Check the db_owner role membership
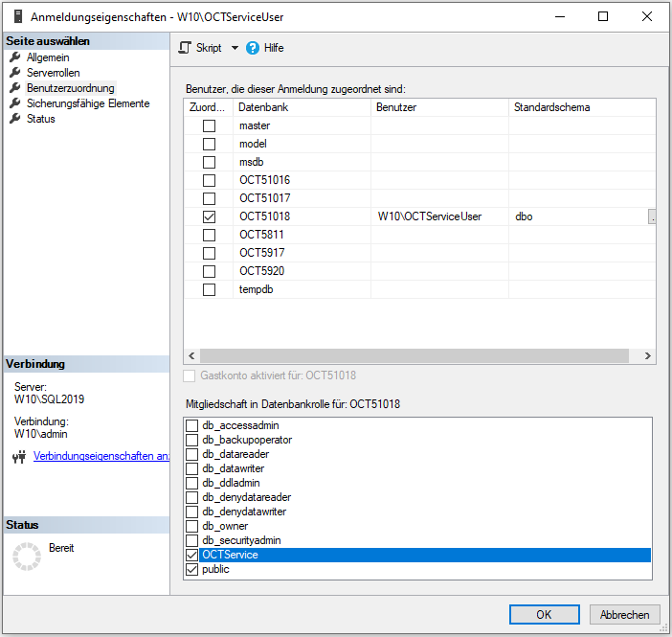 tap(192, 526)
